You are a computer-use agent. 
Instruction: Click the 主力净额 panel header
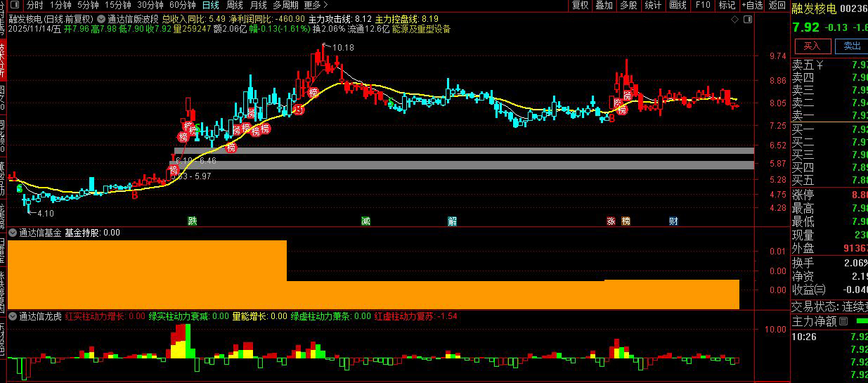point(814,321)
